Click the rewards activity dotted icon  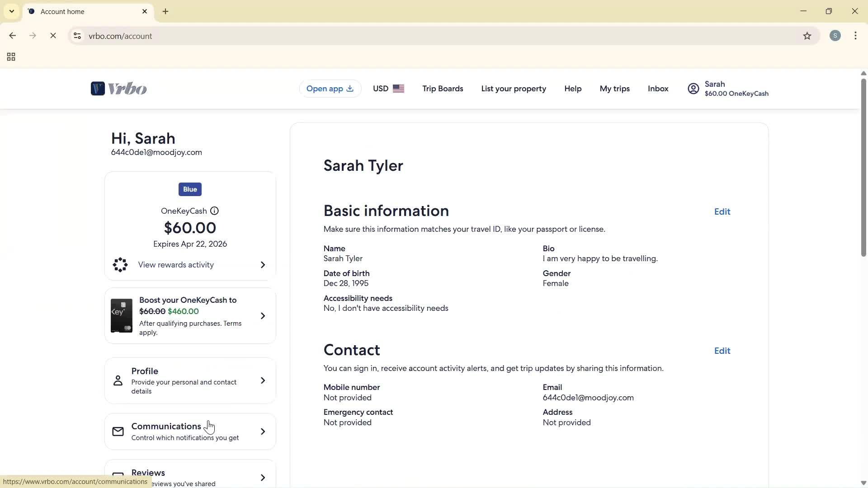pyautogui.click(x=120, y=265)
